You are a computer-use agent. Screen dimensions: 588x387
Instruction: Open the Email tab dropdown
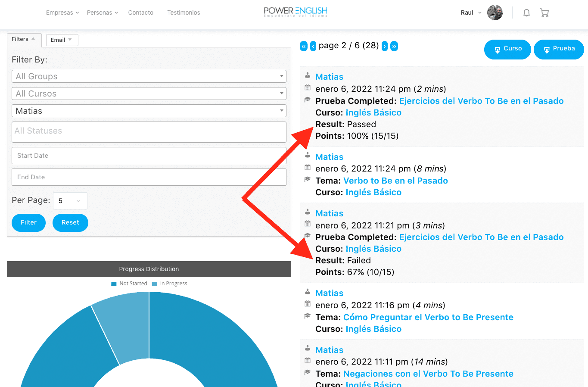pyautogui.click(x=62, y=40)
